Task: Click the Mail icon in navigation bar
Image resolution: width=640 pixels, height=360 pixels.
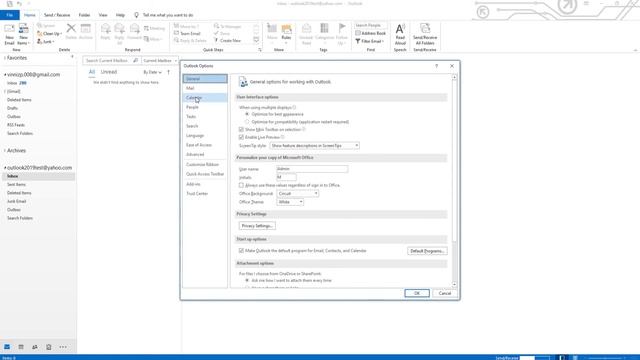Action: [7, 347]
